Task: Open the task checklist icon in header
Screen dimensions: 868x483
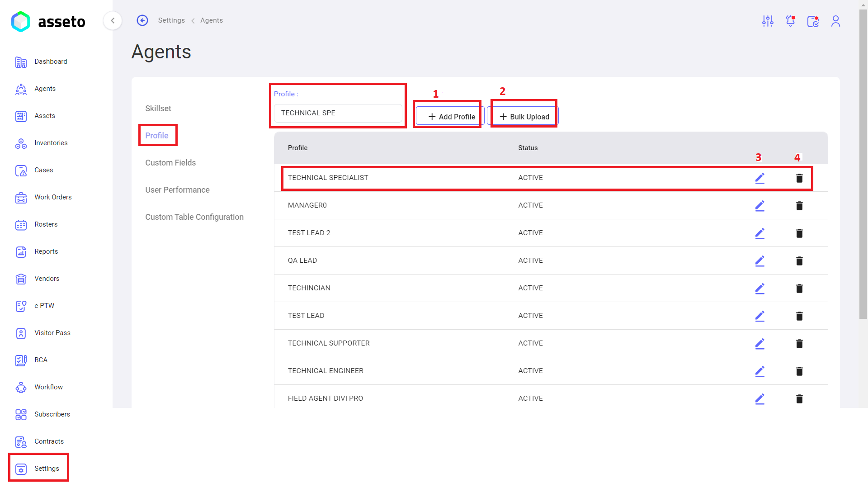Action: (x=813, y=21)
